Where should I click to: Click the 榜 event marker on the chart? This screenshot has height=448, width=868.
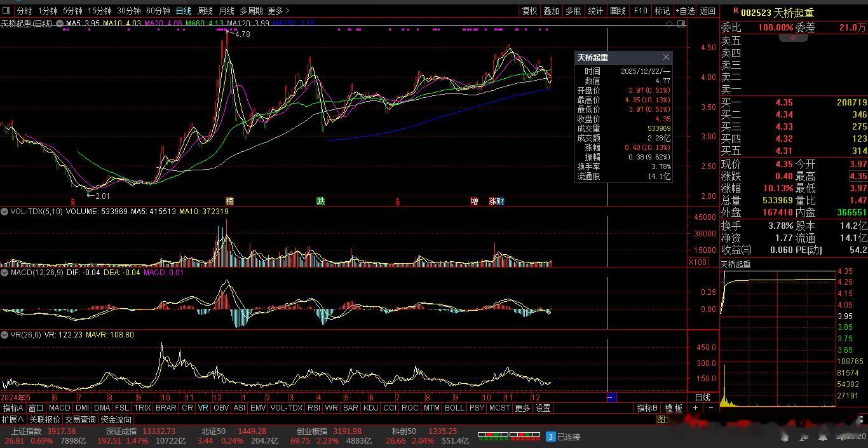(230, 201)
